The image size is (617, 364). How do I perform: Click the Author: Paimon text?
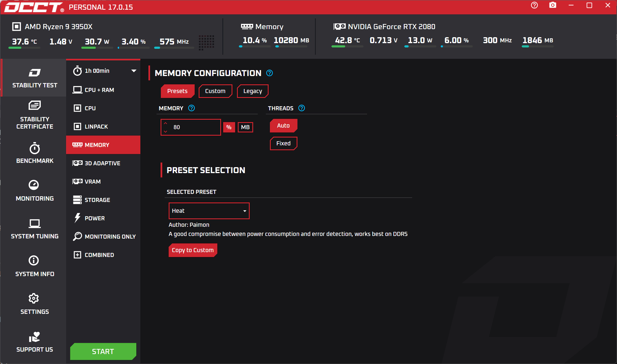pos(189,225)
